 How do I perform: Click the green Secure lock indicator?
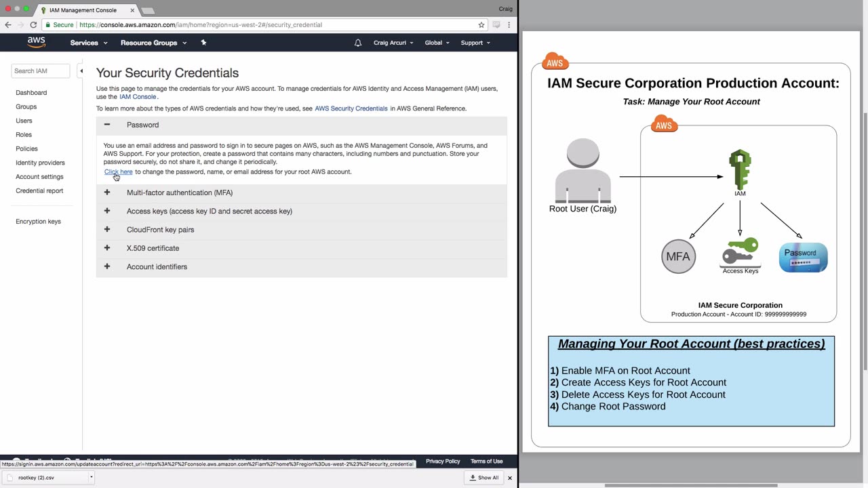[x=60, y=25]
